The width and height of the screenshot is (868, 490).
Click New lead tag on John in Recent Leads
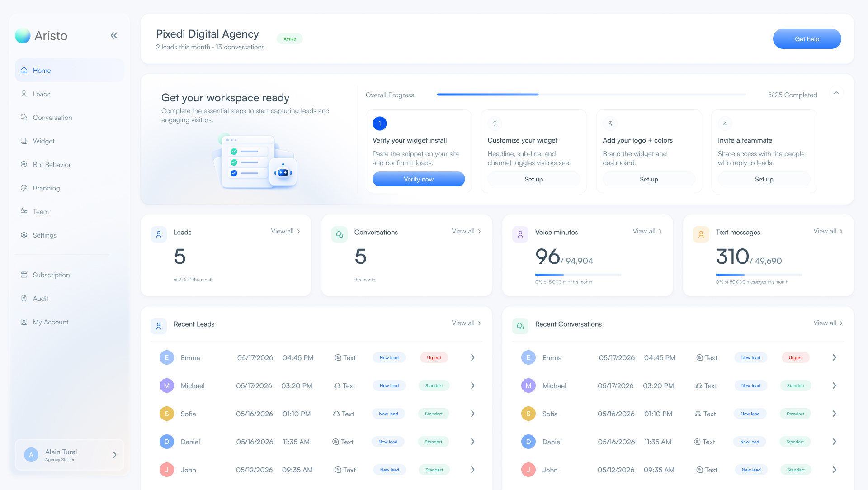tap(389, 470)
